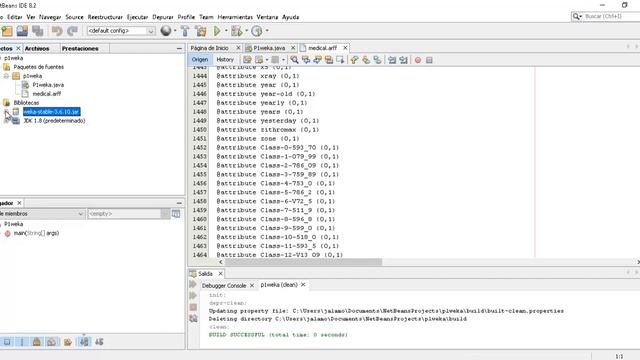Switch to Página de Inicio tab
Viewport: 640px width, 360px height.
[209, 48]
